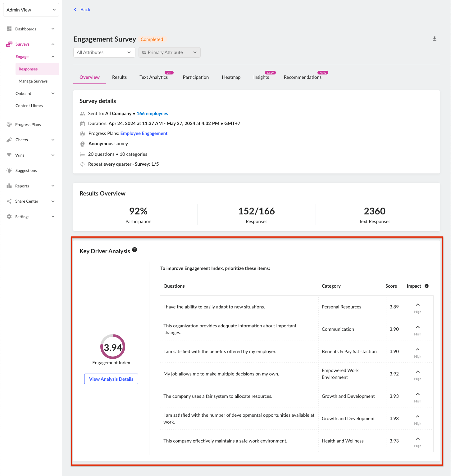Switch to the Results tab

point(120,77)
